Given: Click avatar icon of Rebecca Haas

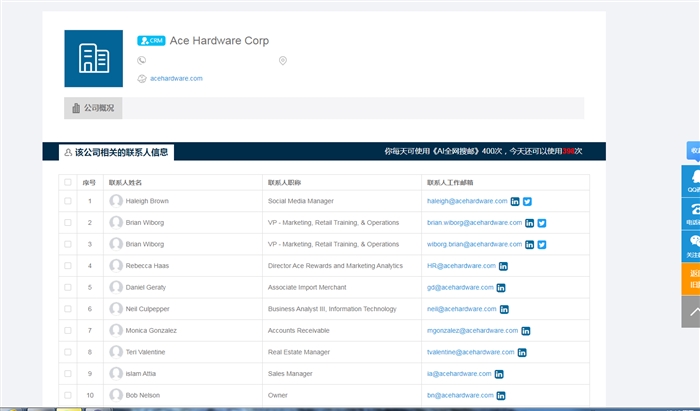Looking at the screenshot, I should (x=116, y=266).
